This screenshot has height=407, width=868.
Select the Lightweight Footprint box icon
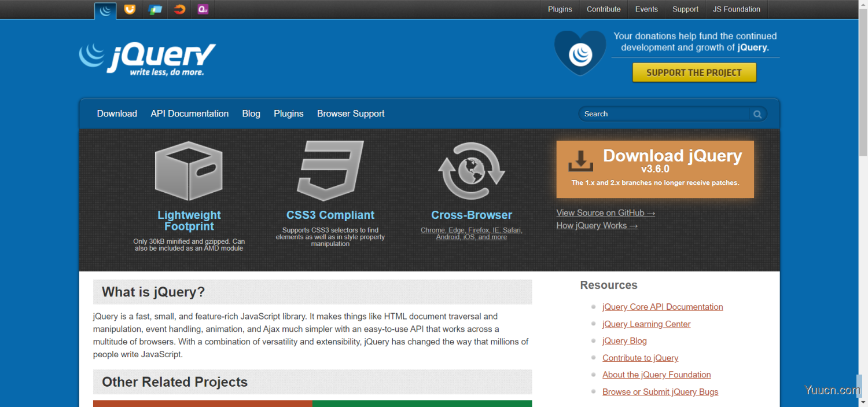coord(189,170)
